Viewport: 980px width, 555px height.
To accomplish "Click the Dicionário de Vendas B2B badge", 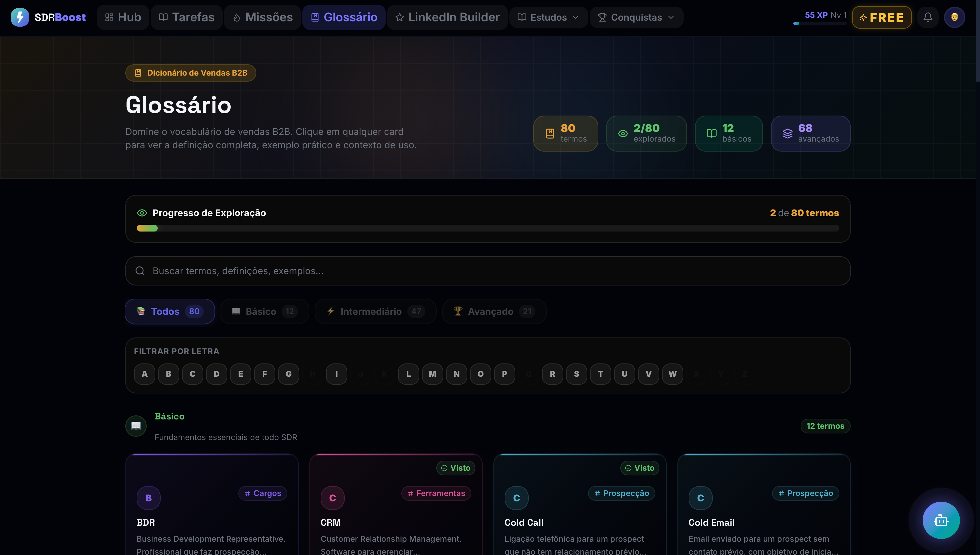I will (x=191, y=73).
